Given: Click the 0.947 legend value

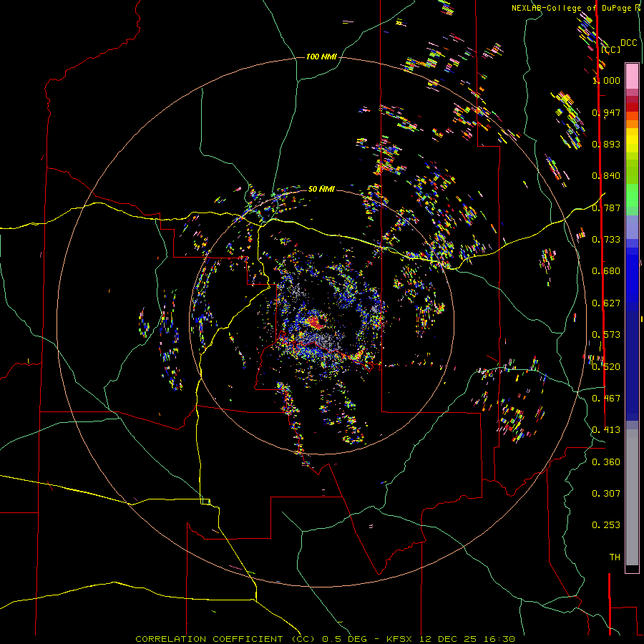Looking at the screenshot, I should coord(606,112).
